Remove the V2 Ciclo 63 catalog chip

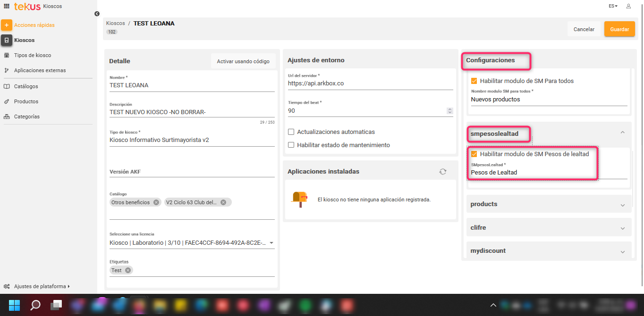click(223, 202)
